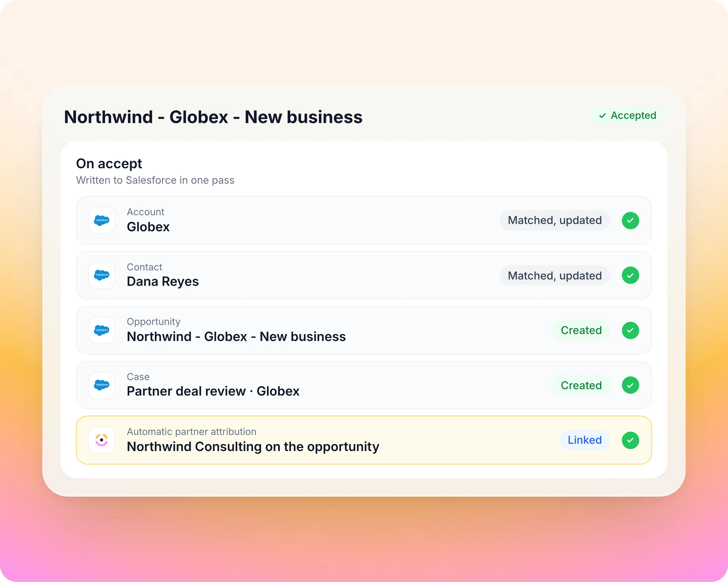
Task: Open opportunity 'Northwind - Globex - New business' row
Action: 364,330
